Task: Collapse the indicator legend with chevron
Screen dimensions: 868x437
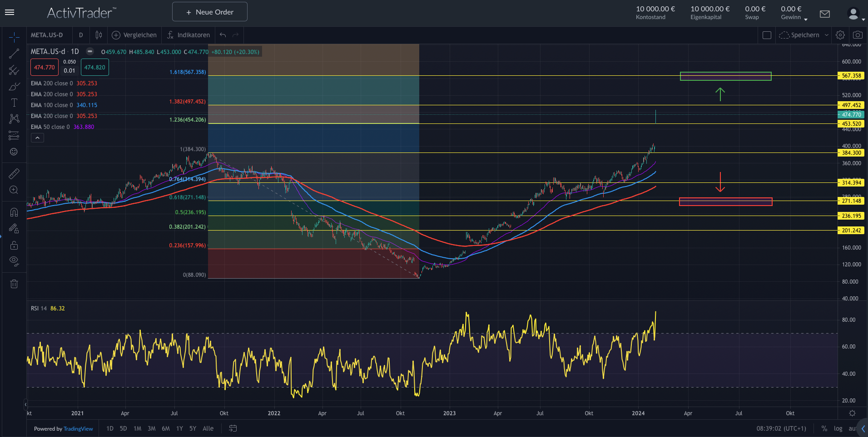Action: click(x=37, y=138)
